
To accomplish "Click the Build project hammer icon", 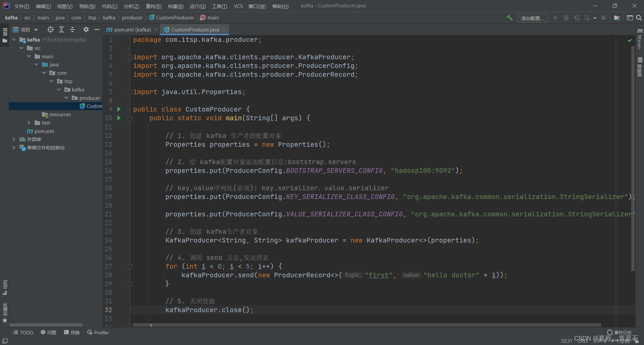I will 509,18.
